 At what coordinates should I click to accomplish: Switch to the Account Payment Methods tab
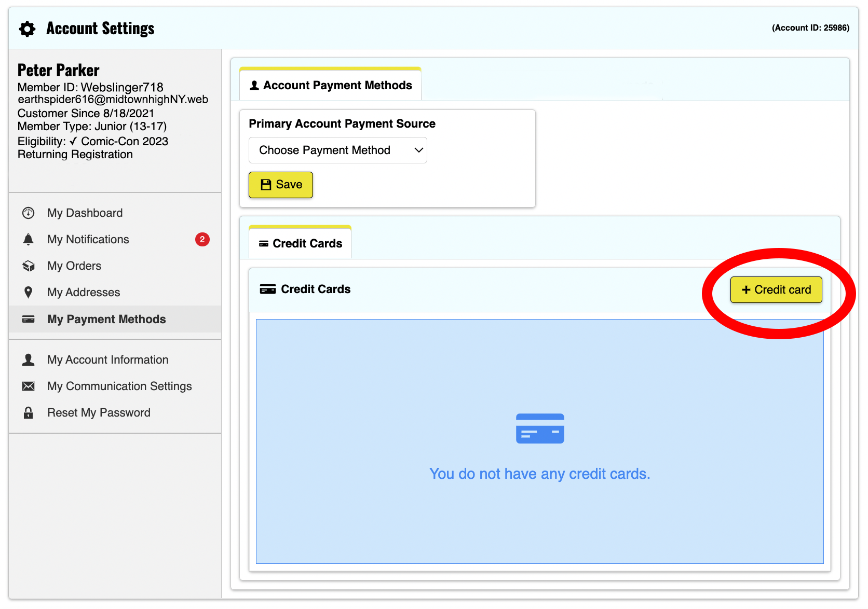click(x=330, y=86)
